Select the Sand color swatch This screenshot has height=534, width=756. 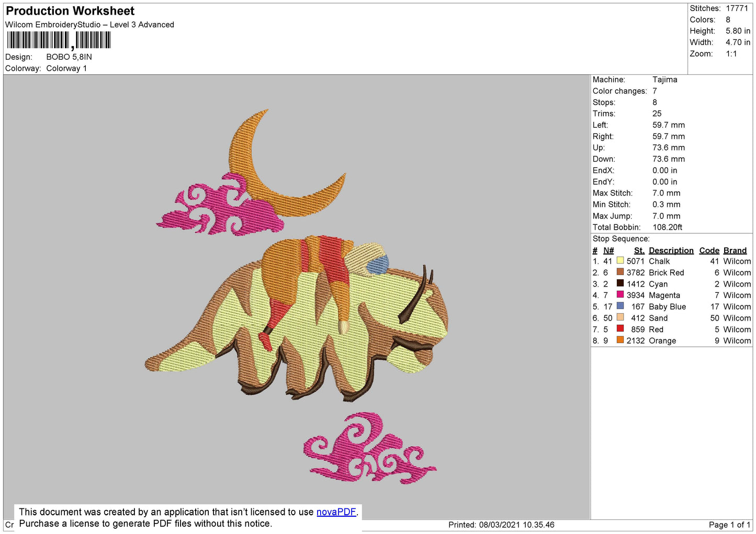point(620,317)
